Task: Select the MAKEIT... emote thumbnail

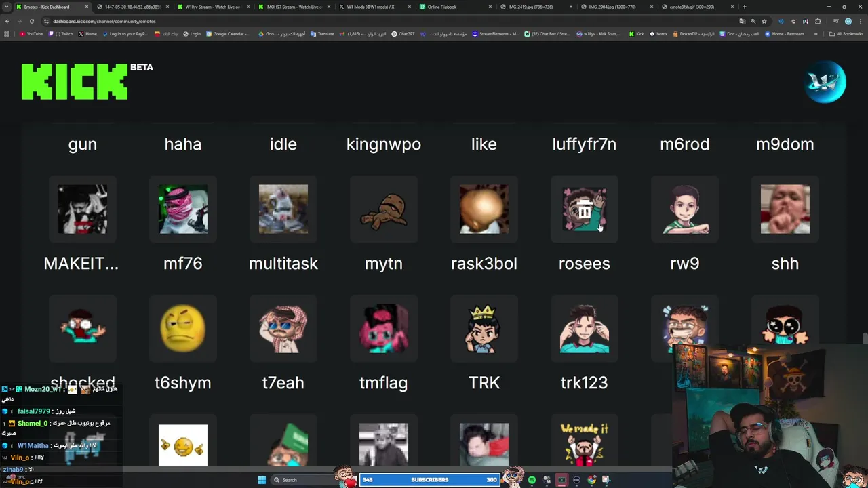Action: coord(83,209)
